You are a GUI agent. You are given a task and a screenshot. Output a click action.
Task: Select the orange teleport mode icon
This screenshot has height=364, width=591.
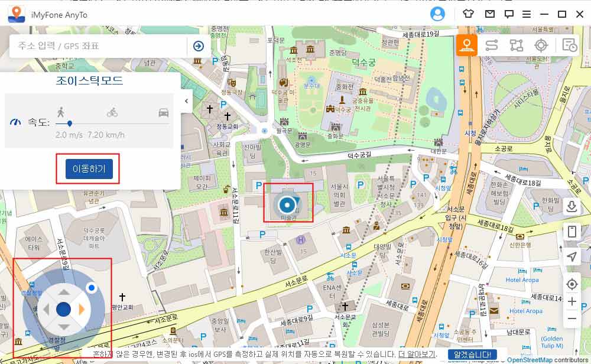click(x=467, y=45)
